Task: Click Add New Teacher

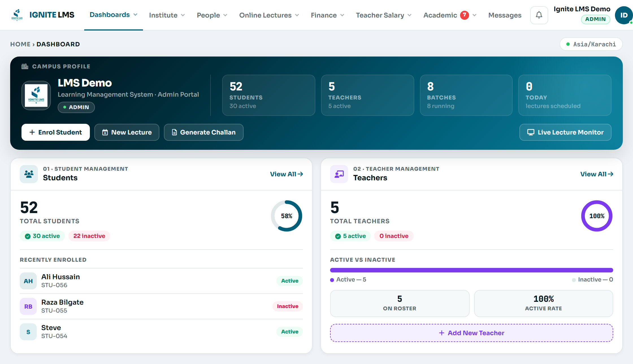Action: click(472, 333)
